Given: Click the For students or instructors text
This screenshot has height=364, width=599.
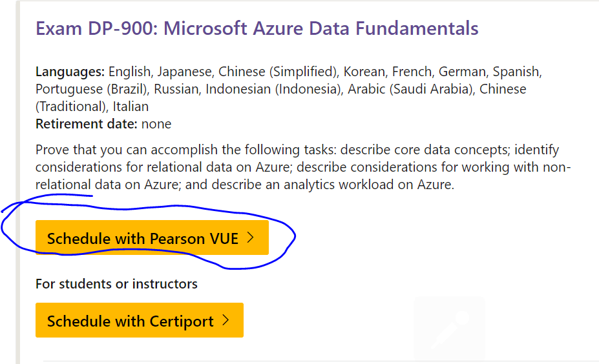Looking at the screenshot, I should point(116,284).
